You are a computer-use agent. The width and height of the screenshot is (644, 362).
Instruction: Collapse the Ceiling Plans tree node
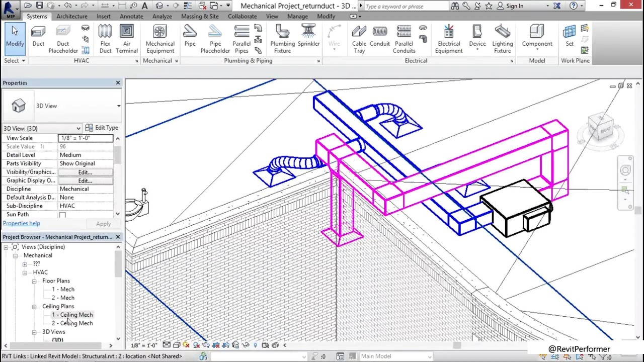click(34, 306)
